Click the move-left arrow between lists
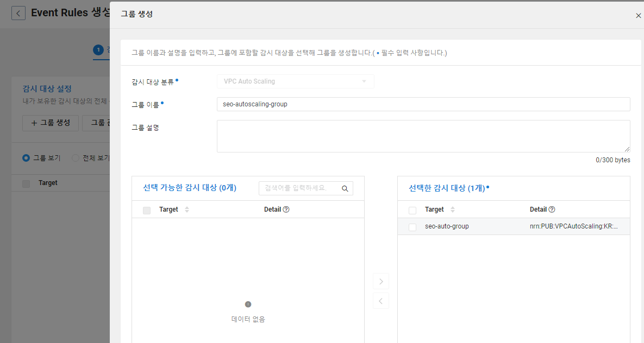Screen dimensions: 644x343 [x=381, y=301]
